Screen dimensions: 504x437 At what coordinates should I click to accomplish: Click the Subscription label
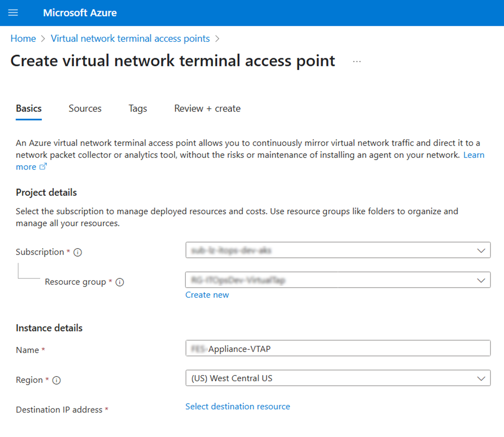point(40,252)
